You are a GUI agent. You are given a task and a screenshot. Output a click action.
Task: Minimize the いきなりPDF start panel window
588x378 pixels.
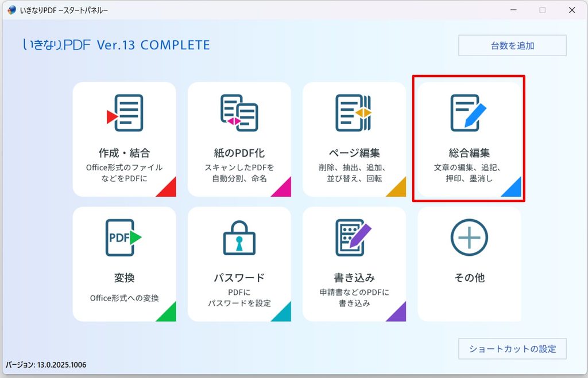coord(513,10)
